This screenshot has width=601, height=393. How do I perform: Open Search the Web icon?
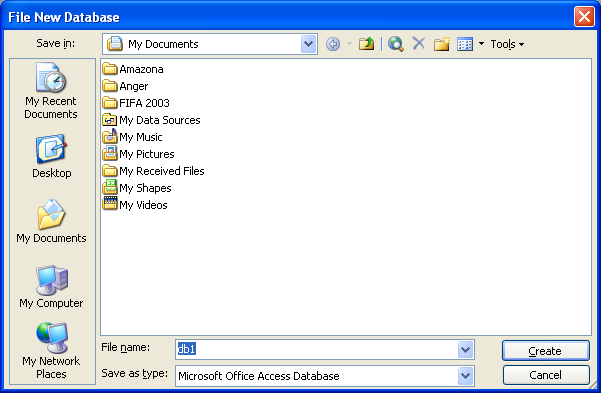tap(396, 44)
